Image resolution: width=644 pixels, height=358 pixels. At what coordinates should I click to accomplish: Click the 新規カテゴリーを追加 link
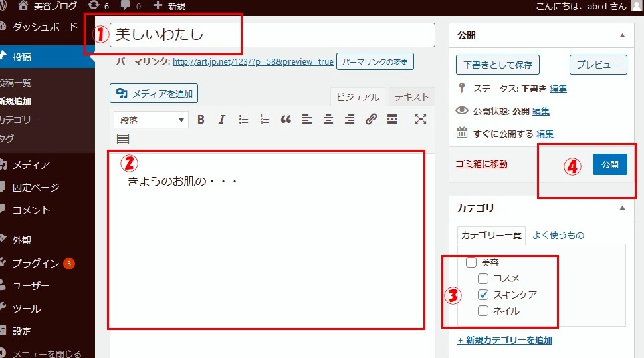(x=504, y=340)
